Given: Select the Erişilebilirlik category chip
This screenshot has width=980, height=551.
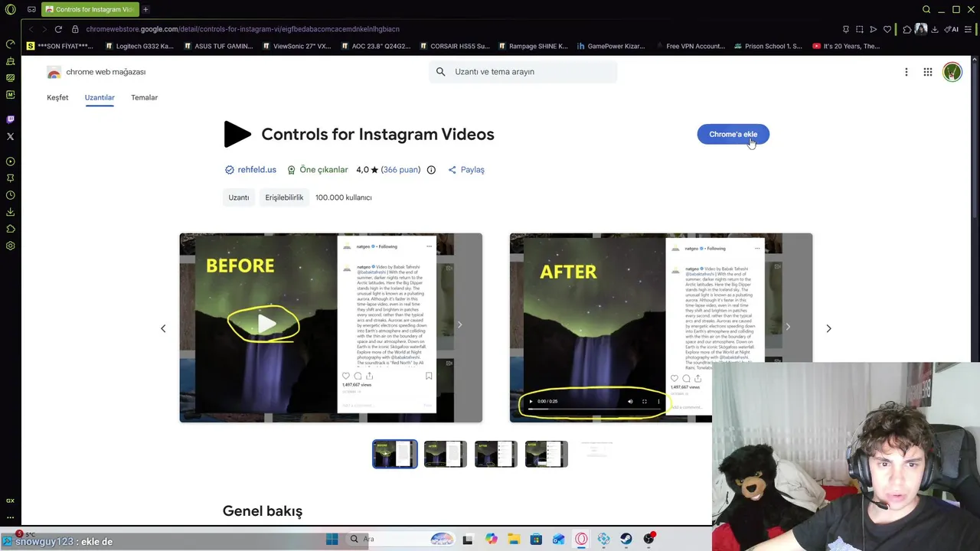Looking at the screenshot, I should (284, 197).
